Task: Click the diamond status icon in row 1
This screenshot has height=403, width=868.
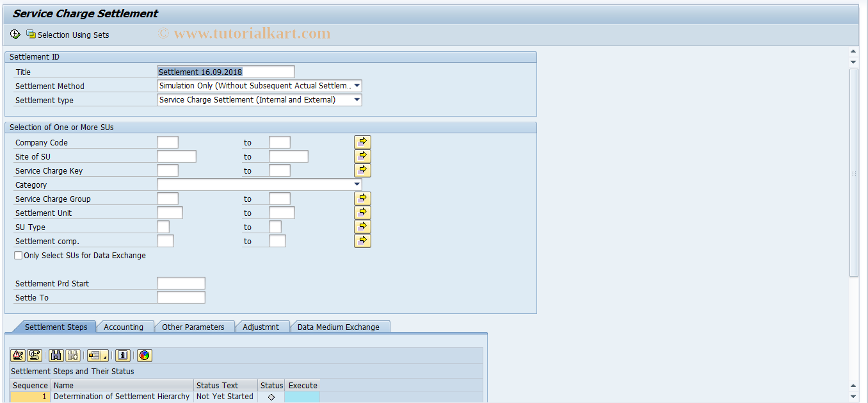Action: coord(271,397)
